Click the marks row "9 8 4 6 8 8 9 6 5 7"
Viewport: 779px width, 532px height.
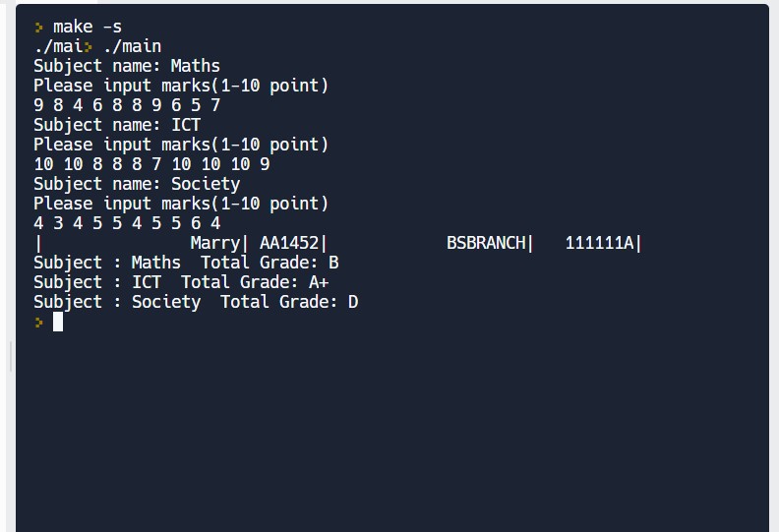[127, 105]
